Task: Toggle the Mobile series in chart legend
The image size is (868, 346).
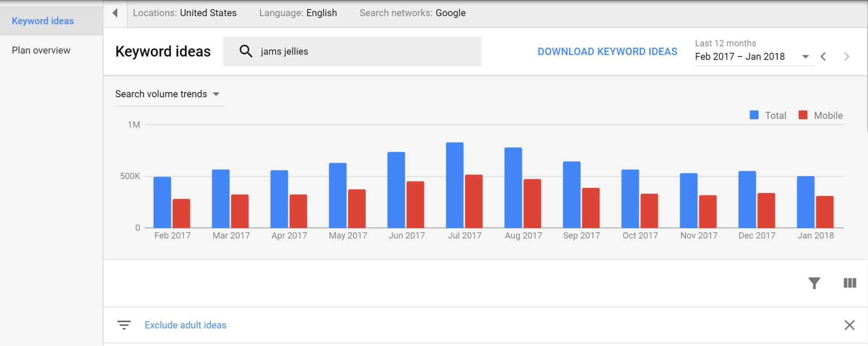Action: [x=821, y=115]
